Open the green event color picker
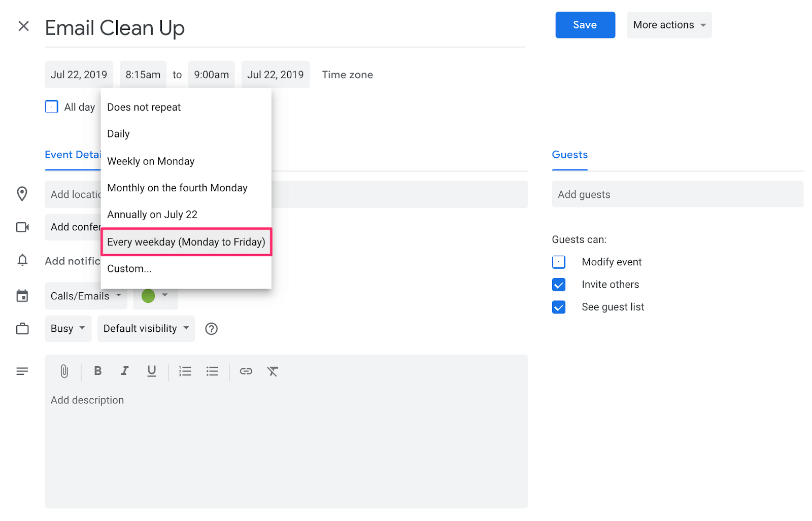The height and width of the screenshot is (521, 812). pyautogui.click(x=155, y=296)
